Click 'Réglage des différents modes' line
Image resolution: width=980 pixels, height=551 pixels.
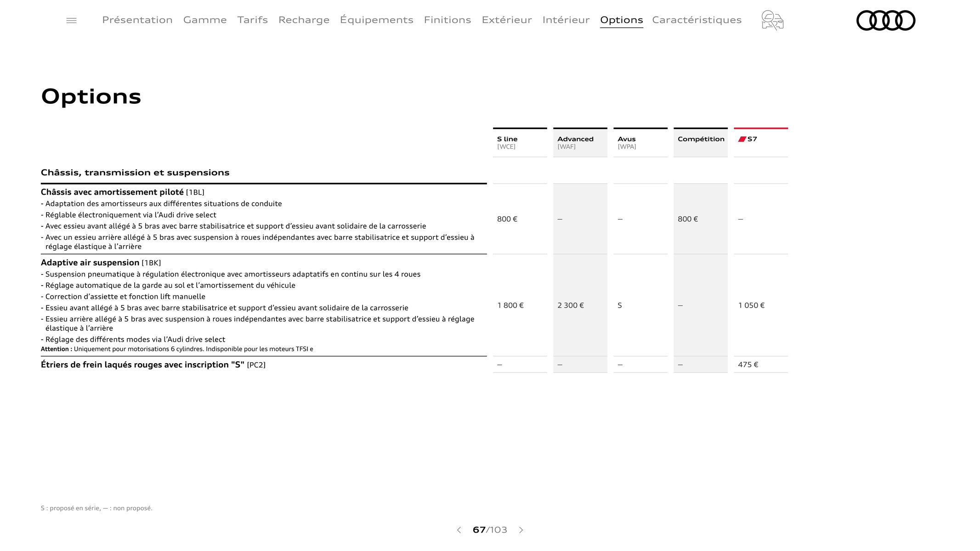click(x=133, y=339)
